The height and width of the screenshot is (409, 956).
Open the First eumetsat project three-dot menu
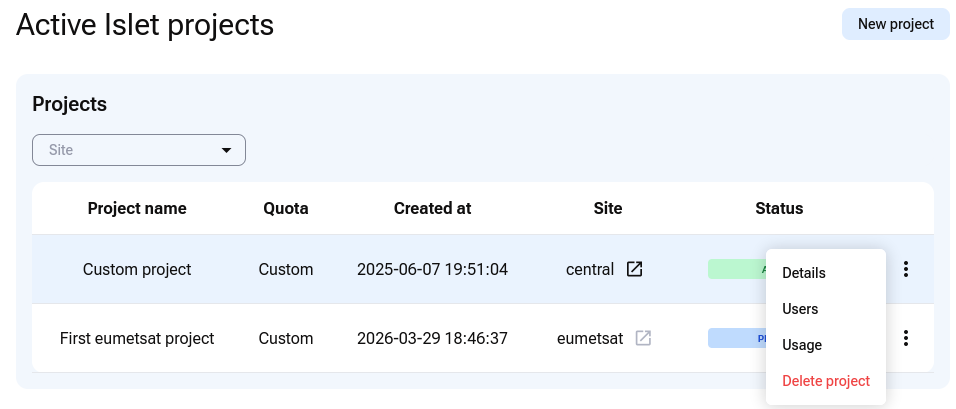pos(906,338)
